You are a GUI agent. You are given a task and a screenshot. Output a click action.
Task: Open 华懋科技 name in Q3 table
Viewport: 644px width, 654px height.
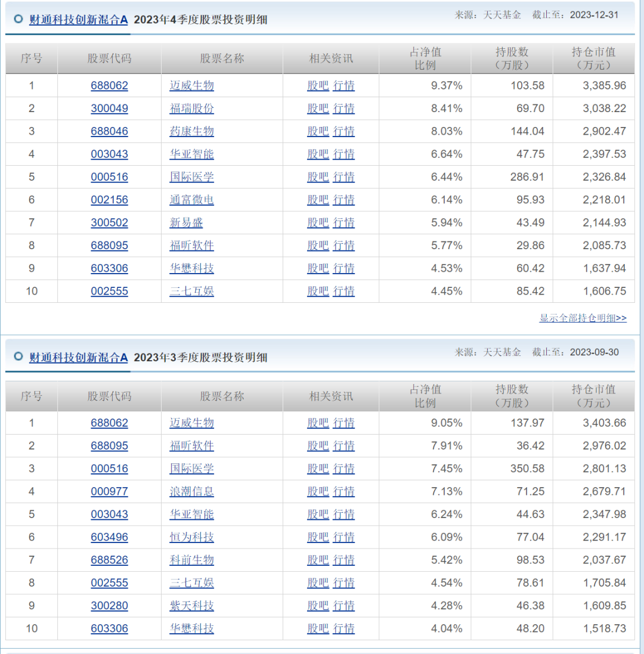click(191, 628)
